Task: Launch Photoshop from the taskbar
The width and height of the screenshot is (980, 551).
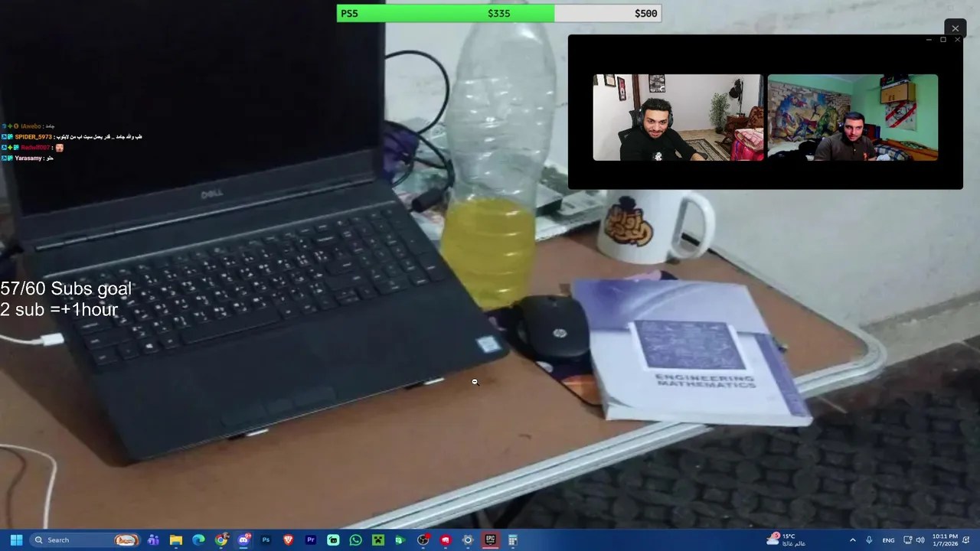Action: pyautogui.click(x=266, y=540)
